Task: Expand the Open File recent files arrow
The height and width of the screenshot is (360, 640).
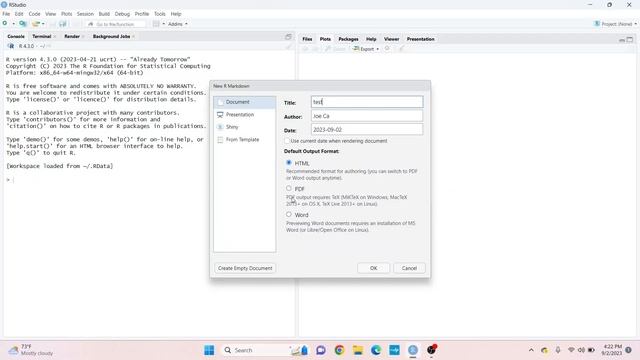Action: tap(43, 24)
